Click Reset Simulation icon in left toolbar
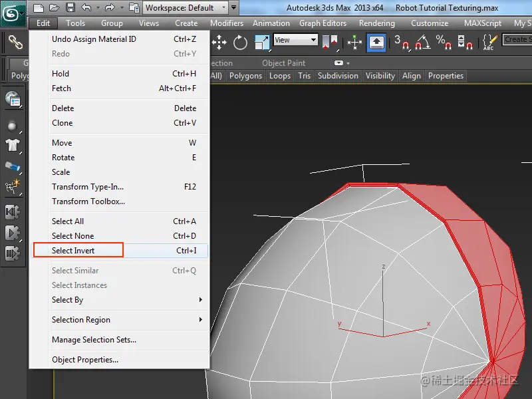 [13, 212]
